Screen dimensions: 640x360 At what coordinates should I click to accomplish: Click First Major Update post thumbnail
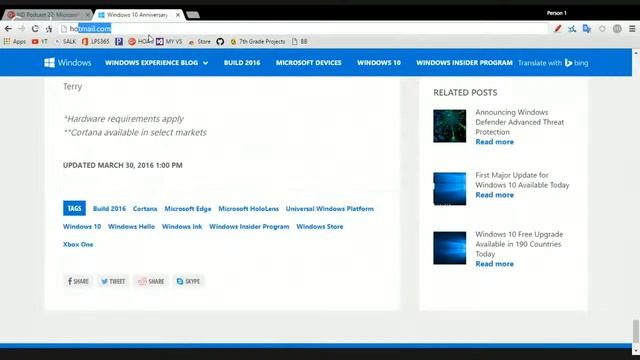(x=449, y=189)
